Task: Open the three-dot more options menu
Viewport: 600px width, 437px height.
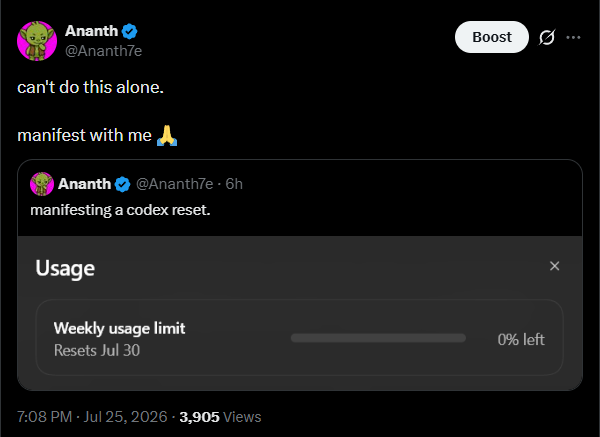Action: [573, 38]
